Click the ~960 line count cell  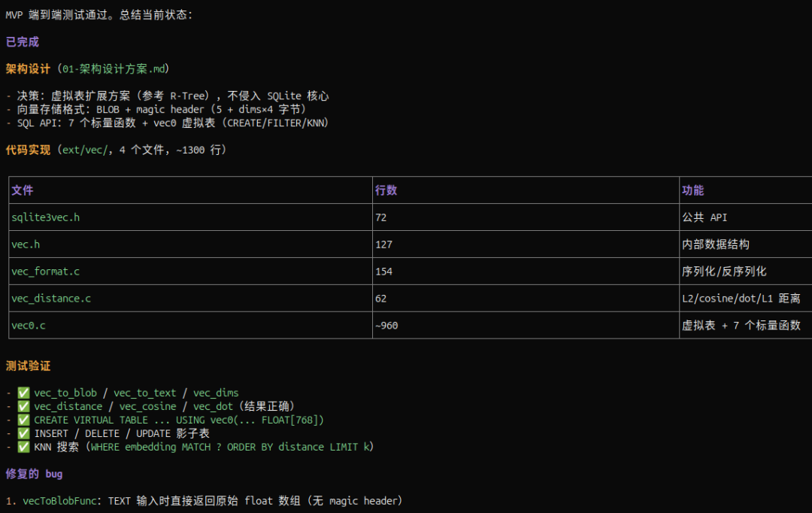pyautogui.click(x=386, y=326)
